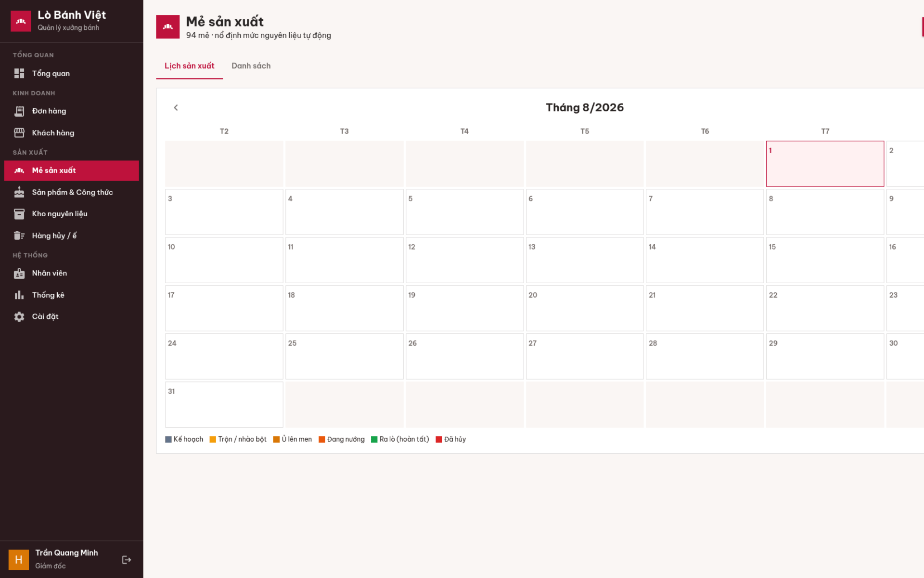Select the Lịch sản xuất tab
The height and width of the screenshot is (578, 924).
tap(190, 66)
